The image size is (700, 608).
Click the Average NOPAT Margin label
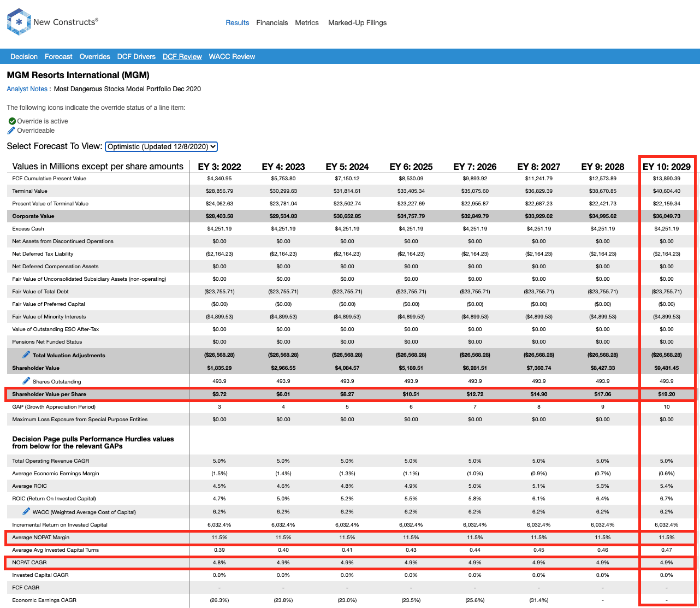(x=41, y=538)
